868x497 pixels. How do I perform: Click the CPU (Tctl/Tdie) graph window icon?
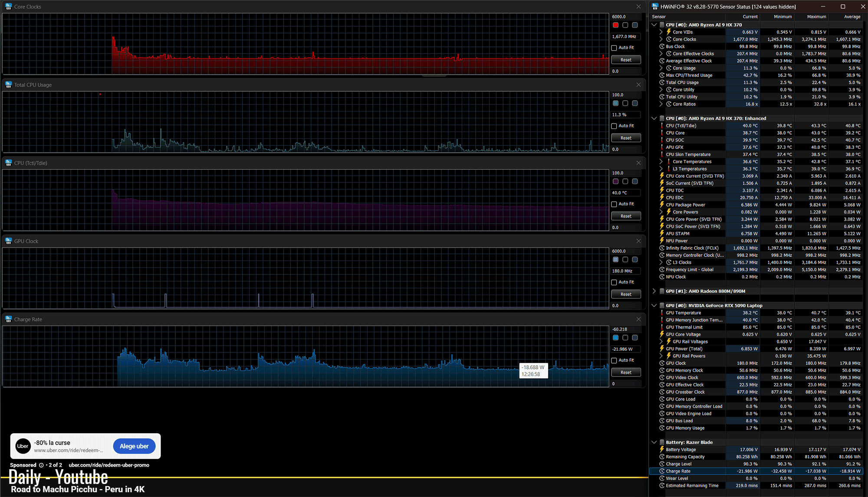click(x=8, y=163)
